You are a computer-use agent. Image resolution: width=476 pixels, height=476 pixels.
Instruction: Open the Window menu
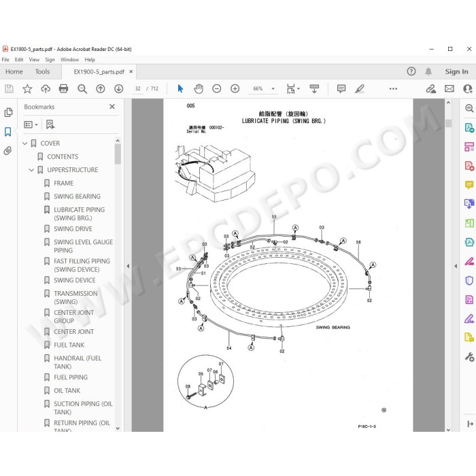tap(69, 60)
